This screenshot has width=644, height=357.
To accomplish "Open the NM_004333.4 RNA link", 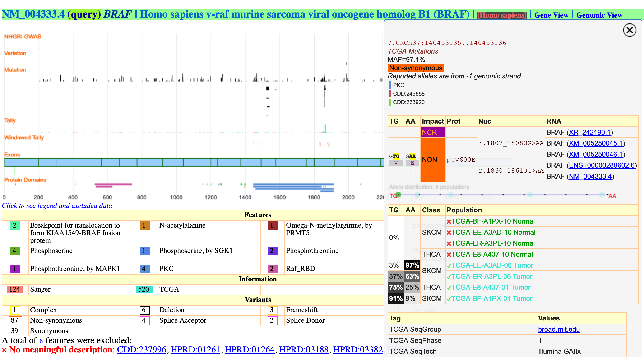I will pos(590,176).
